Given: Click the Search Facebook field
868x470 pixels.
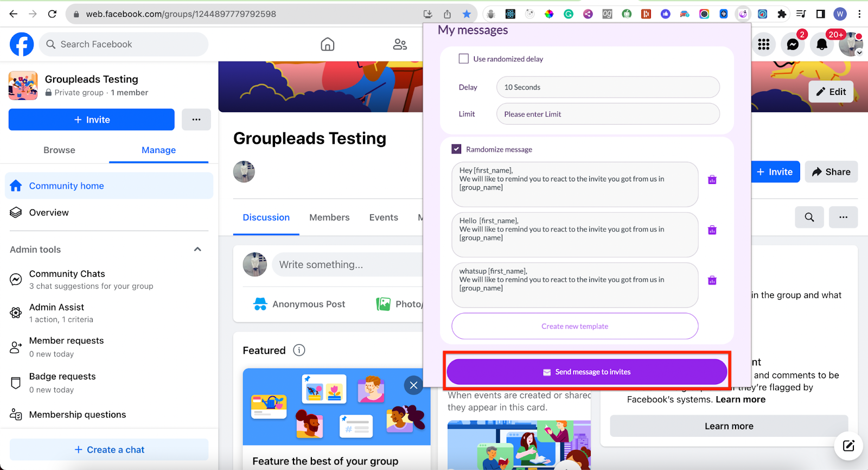Looking at the screenshot, I should tap(124, 44).
